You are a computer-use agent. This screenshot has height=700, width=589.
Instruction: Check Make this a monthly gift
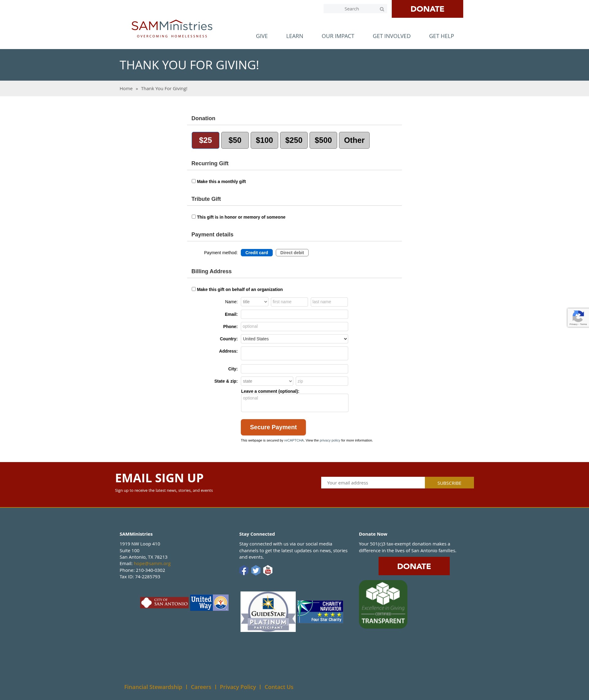point(194,181)
